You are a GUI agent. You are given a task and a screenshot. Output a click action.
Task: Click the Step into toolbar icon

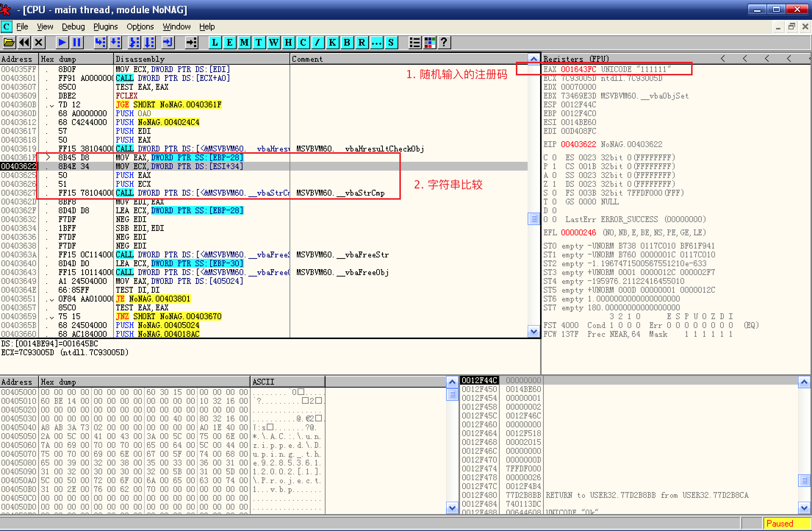click(x=100, y=43)
